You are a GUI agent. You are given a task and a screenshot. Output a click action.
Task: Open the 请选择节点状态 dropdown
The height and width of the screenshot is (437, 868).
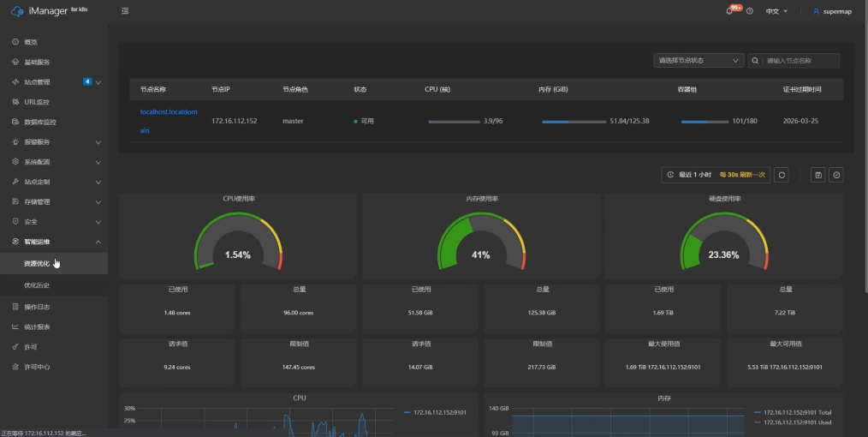[698, 61]
